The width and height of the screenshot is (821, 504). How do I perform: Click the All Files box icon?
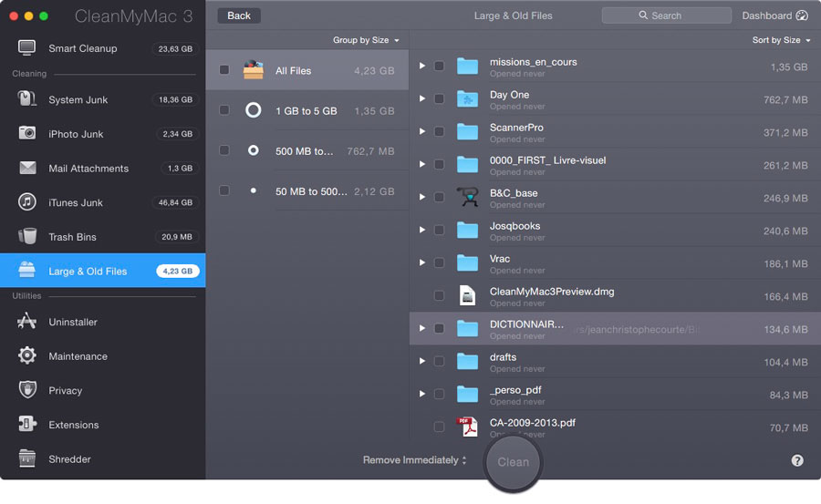click(254, 69)
